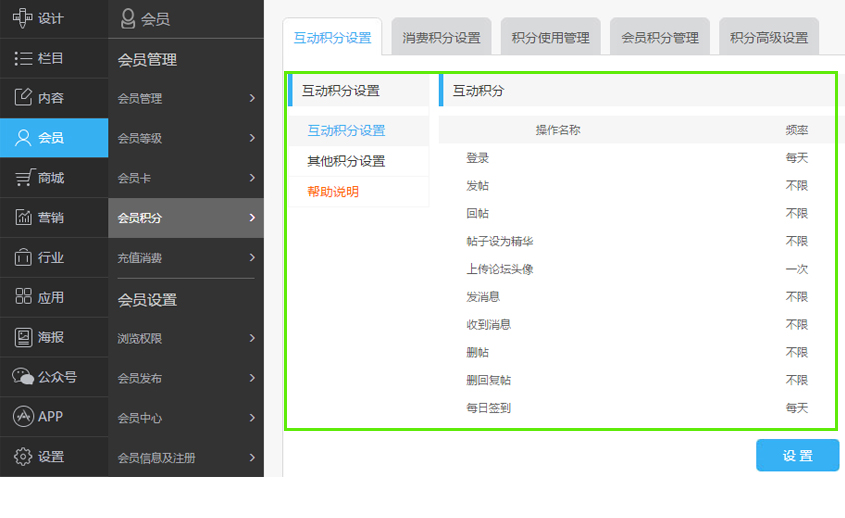This screenshot has height=518, width=845.
Task: Click the 设计 design icon in sidebar
Action: 23,19
